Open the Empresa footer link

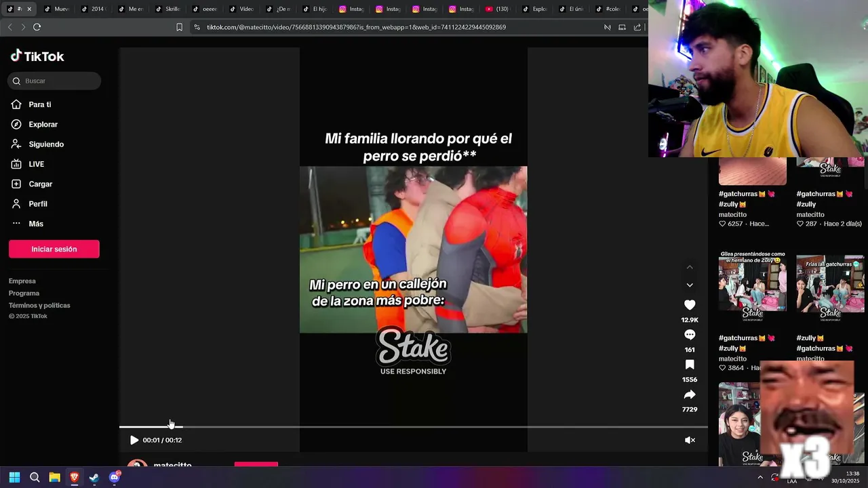click(22, 281)
